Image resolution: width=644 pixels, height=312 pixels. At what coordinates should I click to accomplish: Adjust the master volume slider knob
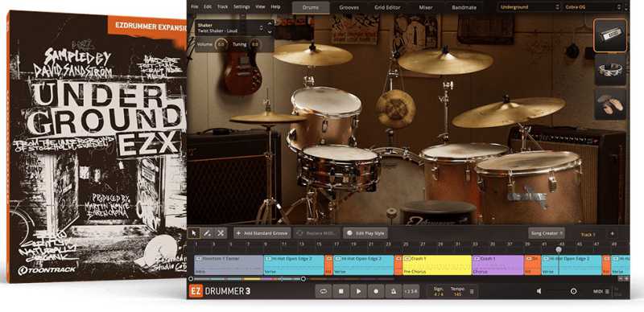[573, 291]
